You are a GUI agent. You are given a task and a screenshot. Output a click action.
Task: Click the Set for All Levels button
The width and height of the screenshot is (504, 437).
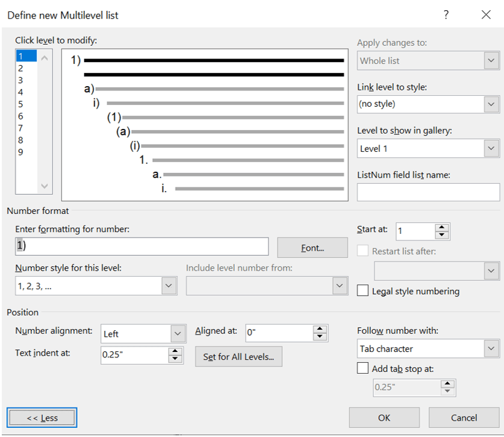coord(238,357)
